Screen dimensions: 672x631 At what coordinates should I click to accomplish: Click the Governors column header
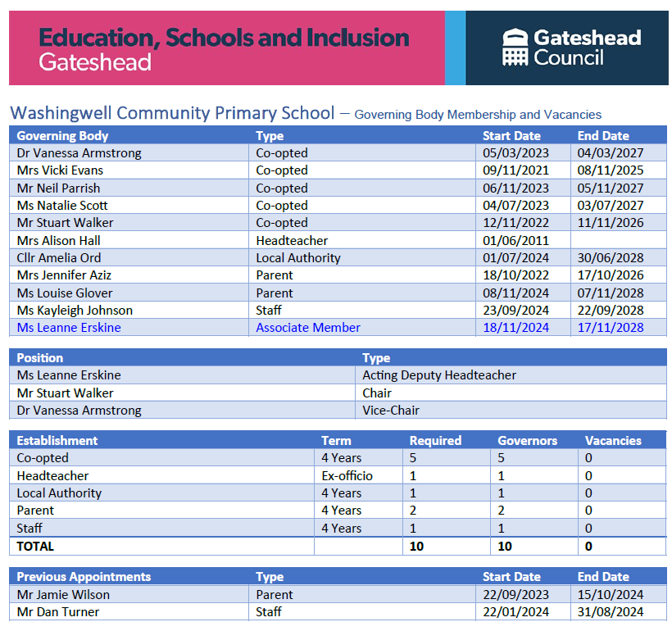coord(527,441)
